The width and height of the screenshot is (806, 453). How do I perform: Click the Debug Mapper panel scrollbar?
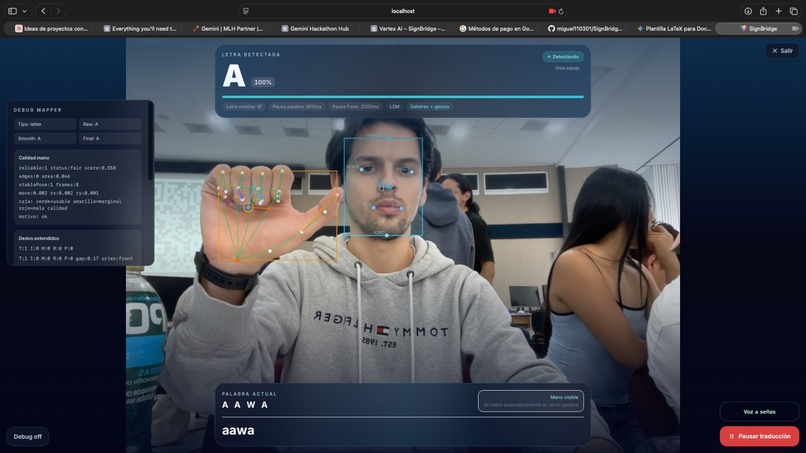[151, 141]
